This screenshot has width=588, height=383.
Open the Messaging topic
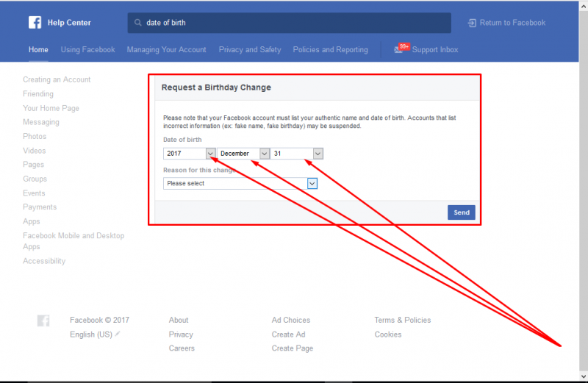41,122
